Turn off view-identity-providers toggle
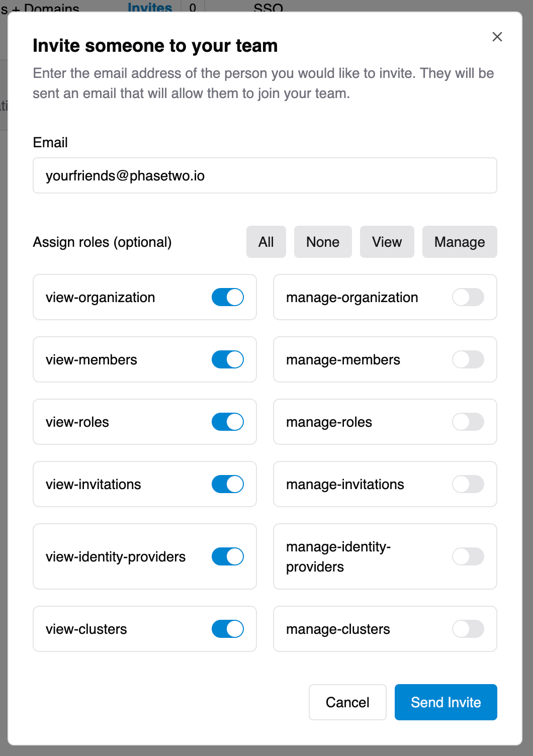This screenshot has height=756, width=533. (227, 556)
